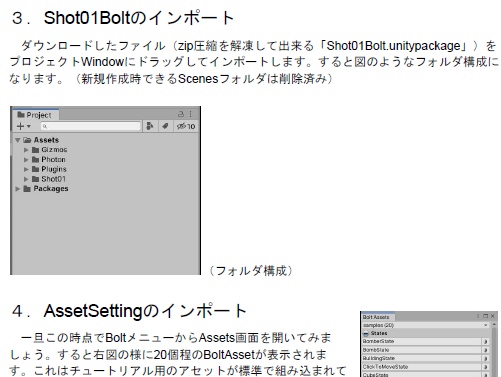Expand the Shot01 folder arrow

tap(26, 179)
